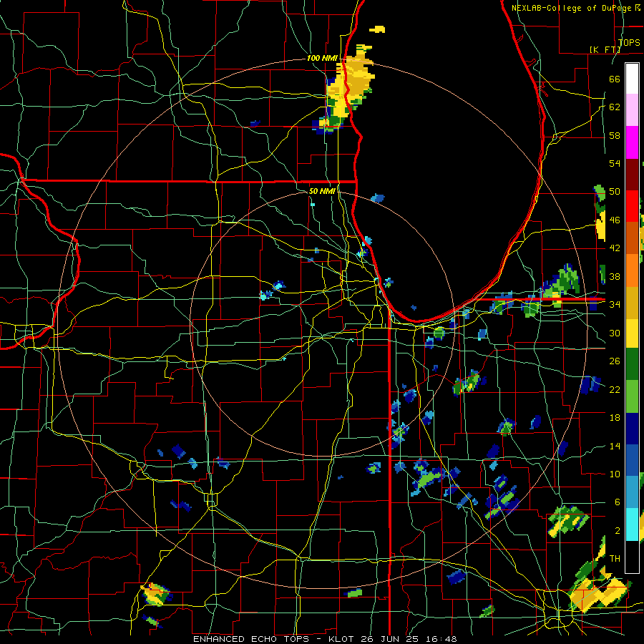Click the gold legend color band
The width and height of the screenshot is (644, 644).
(x=632, y=302)
